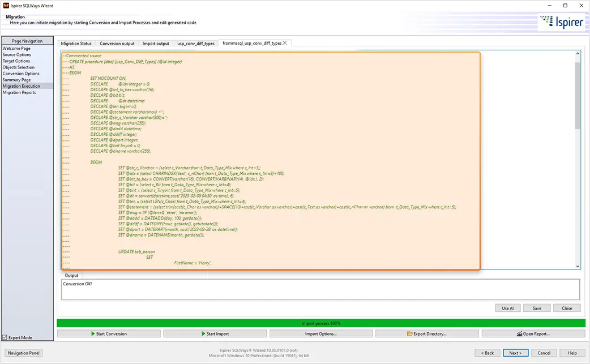Screen dimensions: 590x364
Task: Open Source Options in page navigation
Action: 17,54
